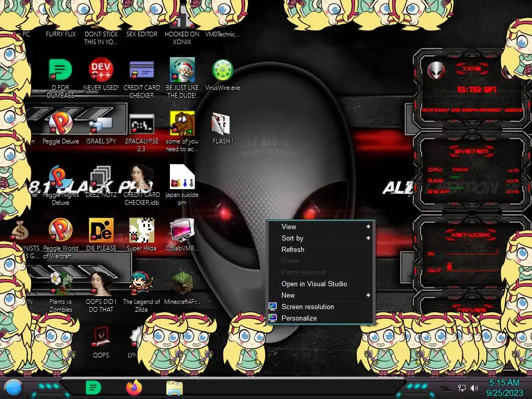Select the VirusWire.exe lime icon
The width and height of the screenshot is (532, 399).
point(222,70)
